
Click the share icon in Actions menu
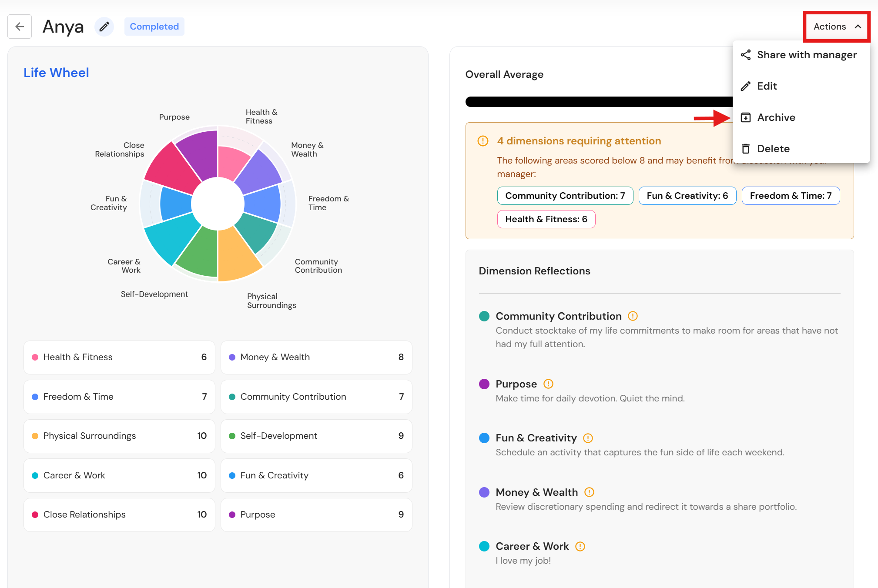[x=746, y=55]
